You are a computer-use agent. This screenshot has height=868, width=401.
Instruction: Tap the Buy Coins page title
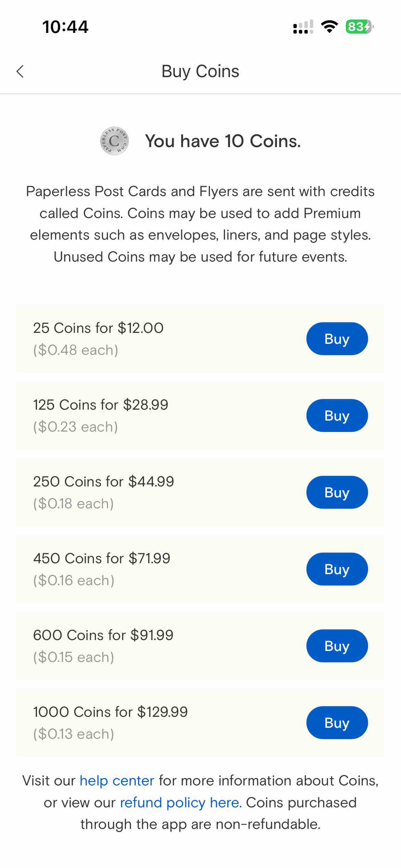coord(200,72)
